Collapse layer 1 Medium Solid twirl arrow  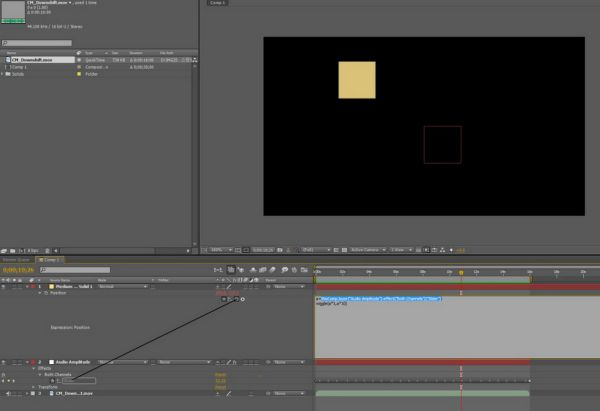click(27, 287)
